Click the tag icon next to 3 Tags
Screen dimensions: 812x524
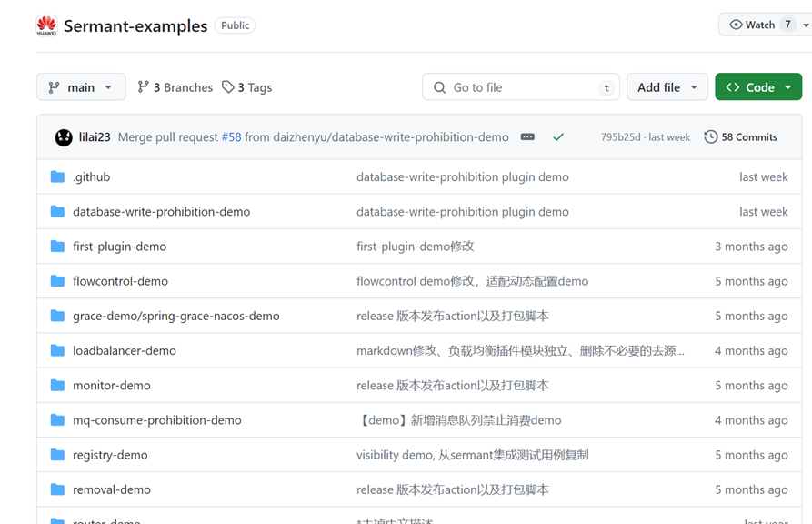[226, 86]
